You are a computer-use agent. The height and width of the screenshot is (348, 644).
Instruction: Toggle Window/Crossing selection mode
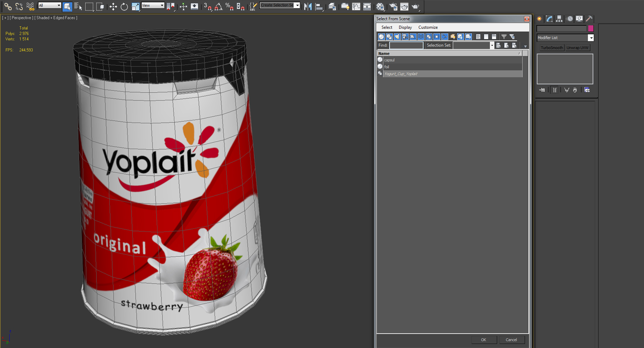(100, 7)
